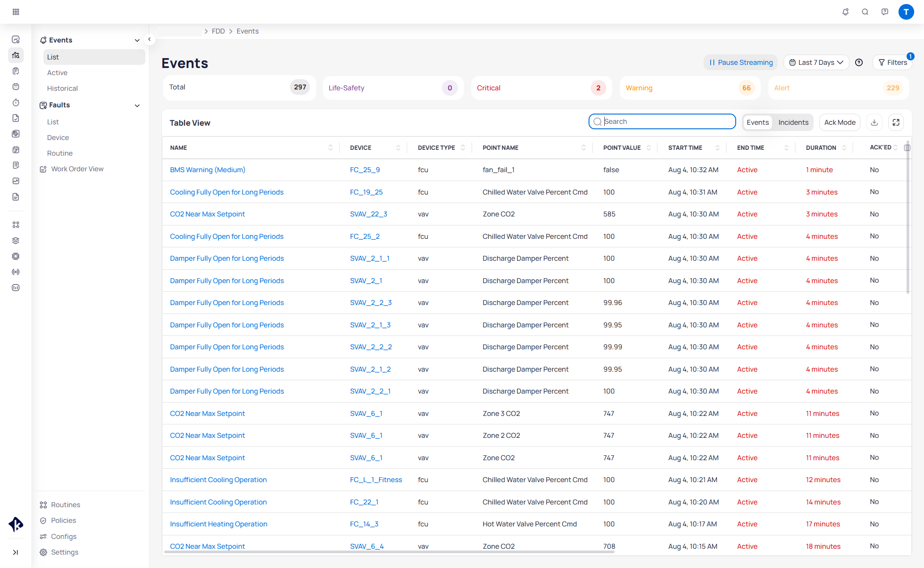
Task: Go to Historical events in sidebar
Action: 62,89
